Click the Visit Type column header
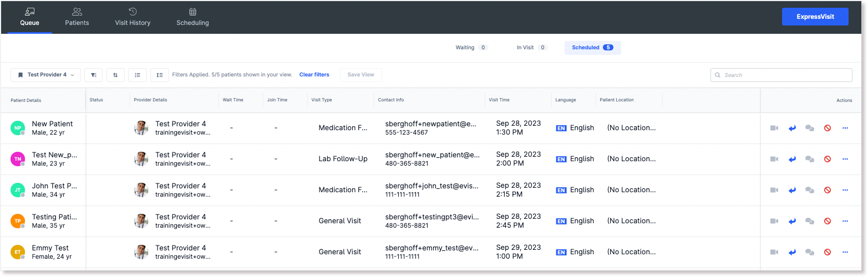 (322, 100)
